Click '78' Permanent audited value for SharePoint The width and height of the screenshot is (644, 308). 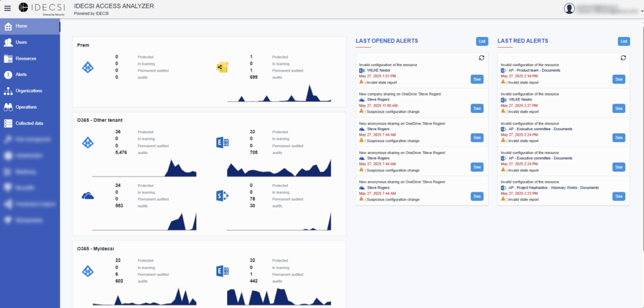pyautogui.click(x=252, y=199)
